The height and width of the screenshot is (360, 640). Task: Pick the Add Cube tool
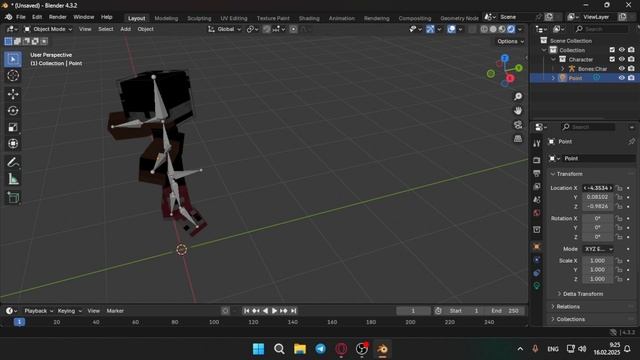point(13,198)
